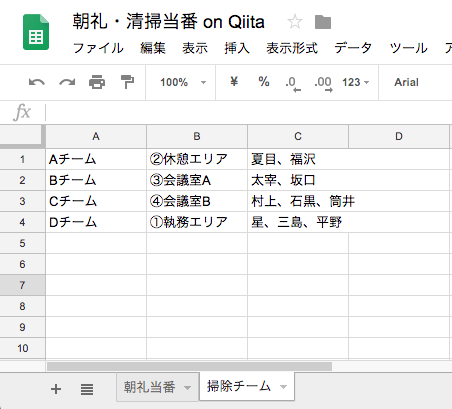The width and height of the screenshot is (452, 409).
Task: Select cell ③会議室A
Action: (x=197, y=180)
